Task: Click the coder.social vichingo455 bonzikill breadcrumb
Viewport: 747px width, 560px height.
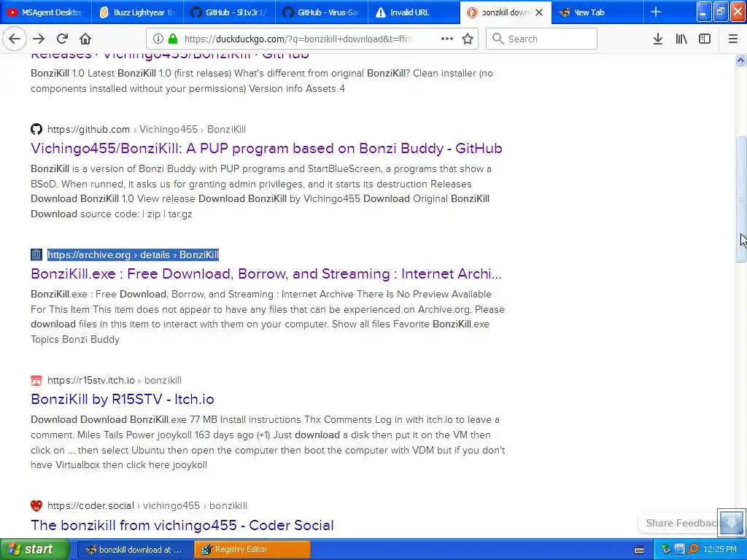Action: pyautogui.click(x=147, y=506)
